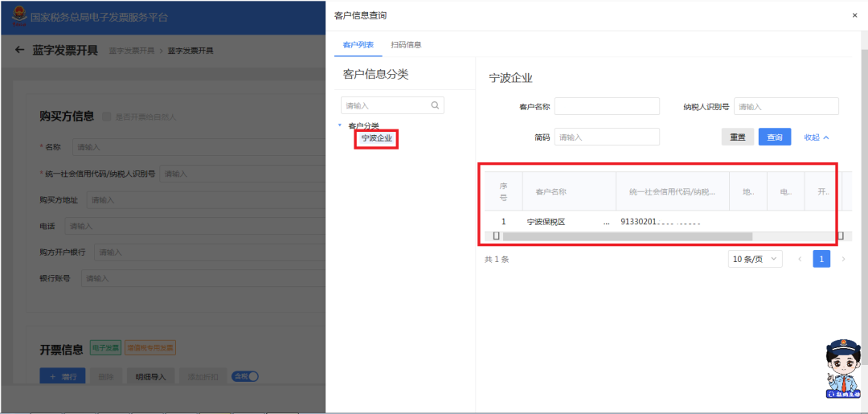Go to previous page arrow
Image resolution: width=868 pixels, height=414 pixels.
pos(800,259)
